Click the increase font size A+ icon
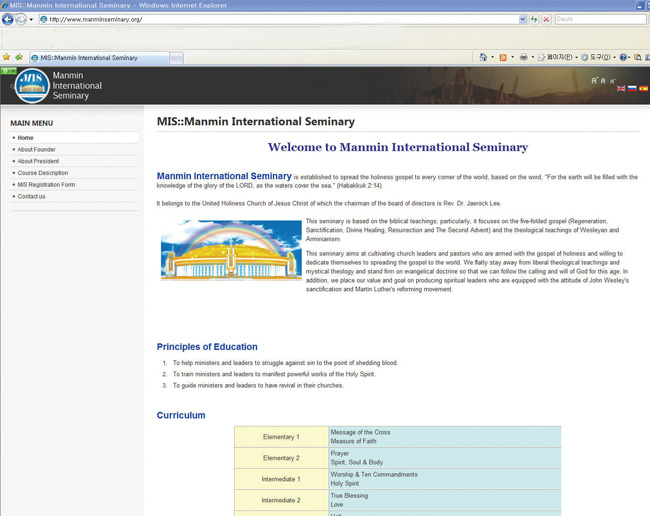This screenshot has width=650, height=516. pos(594,80)
